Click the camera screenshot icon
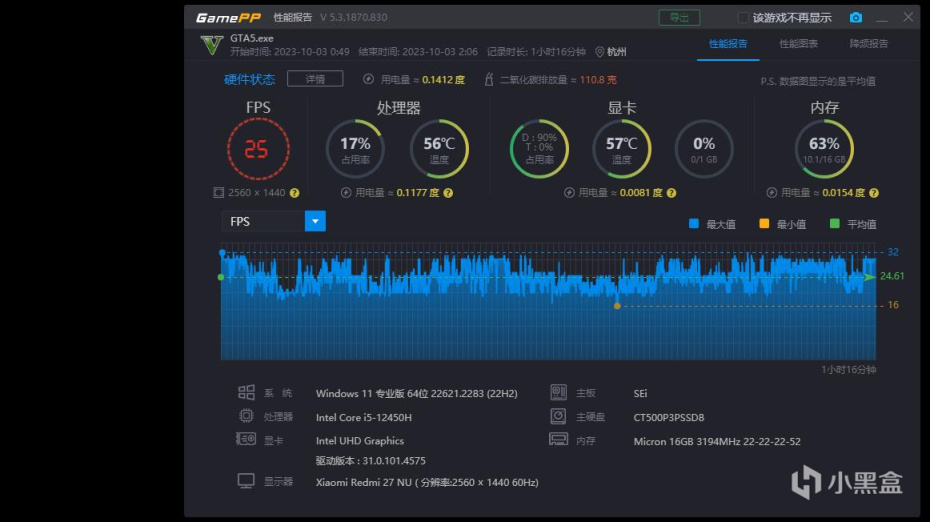 click(855, 17)
